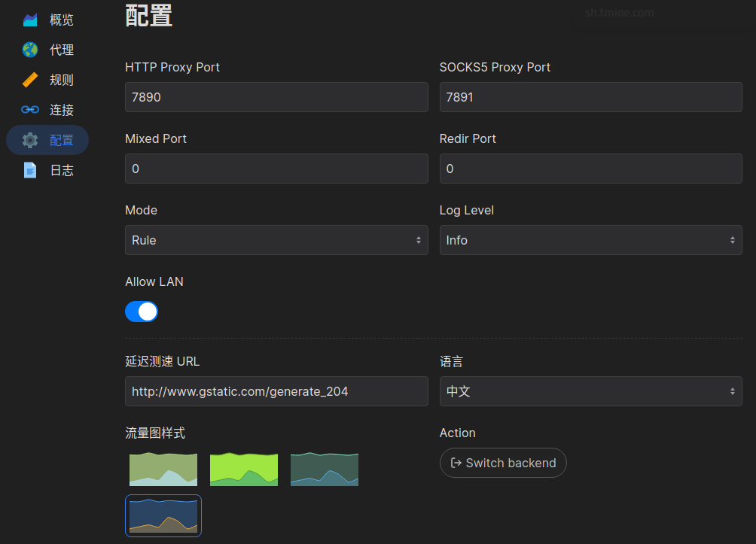The height and width of the screenshot is (544, 756).
Task: Select the teal traffic chart color swatch
Action: (x=324, y=469)
